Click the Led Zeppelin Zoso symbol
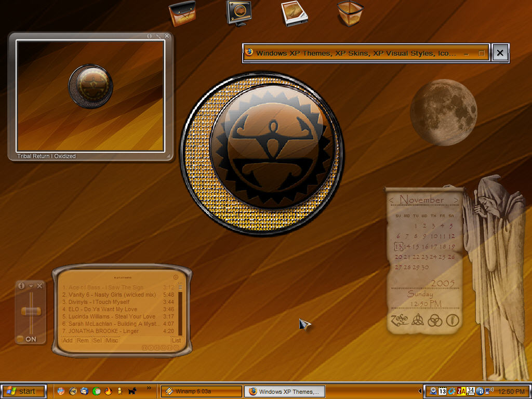 (400, 320)
